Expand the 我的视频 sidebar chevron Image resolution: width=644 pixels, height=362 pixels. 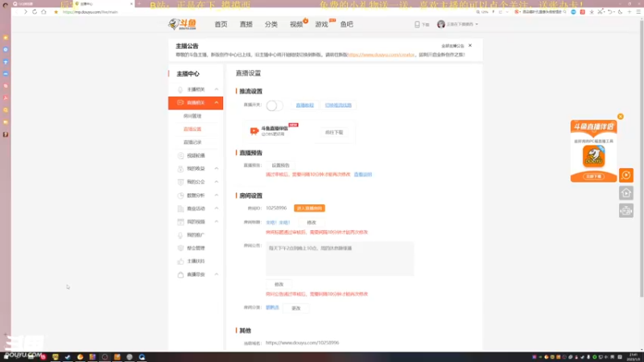217,222
